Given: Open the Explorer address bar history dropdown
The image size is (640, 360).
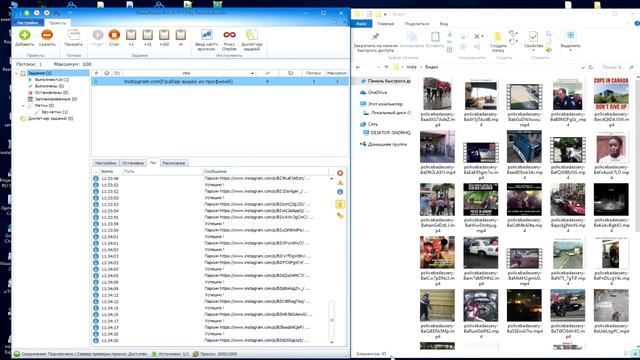Looking at the screenshot, I should click(582, 67).
